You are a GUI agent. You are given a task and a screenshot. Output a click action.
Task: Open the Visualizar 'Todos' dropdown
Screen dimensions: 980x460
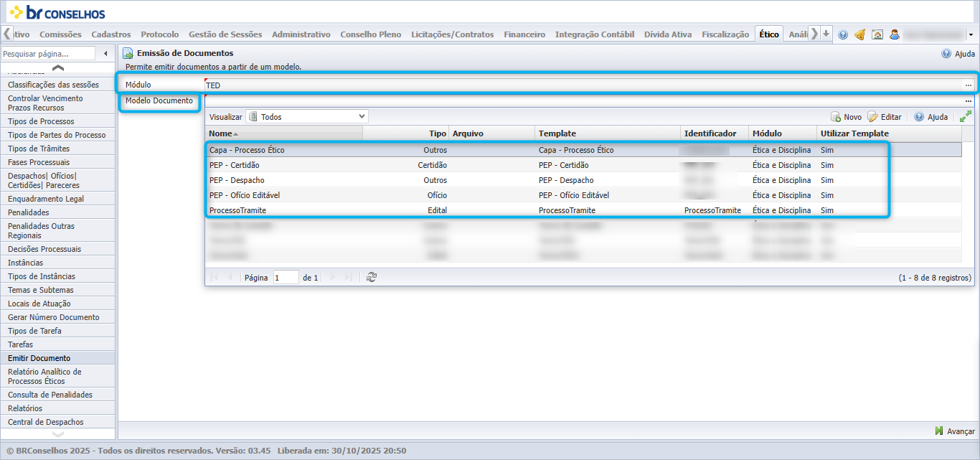click(x=307, y=116)
